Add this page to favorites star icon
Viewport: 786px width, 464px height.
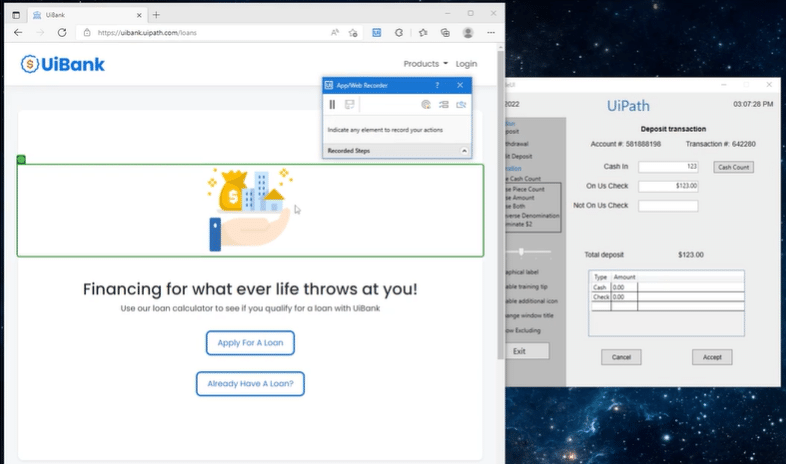point(353,33)
